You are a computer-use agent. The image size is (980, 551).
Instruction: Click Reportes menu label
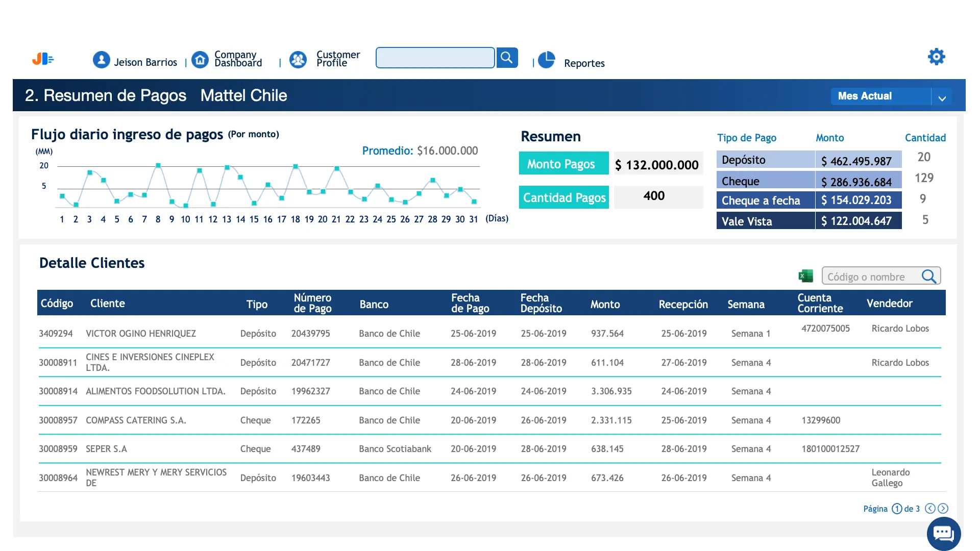coord(584,63)
